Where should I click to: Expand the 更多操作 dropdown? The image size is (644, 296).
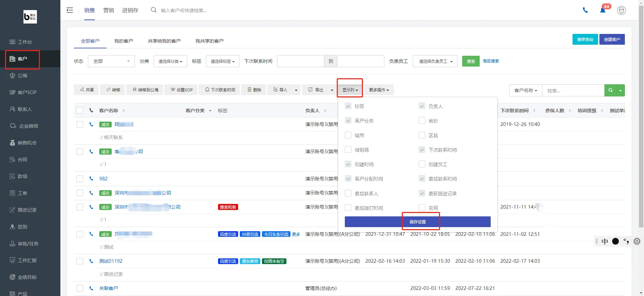[x=379, y=90]
